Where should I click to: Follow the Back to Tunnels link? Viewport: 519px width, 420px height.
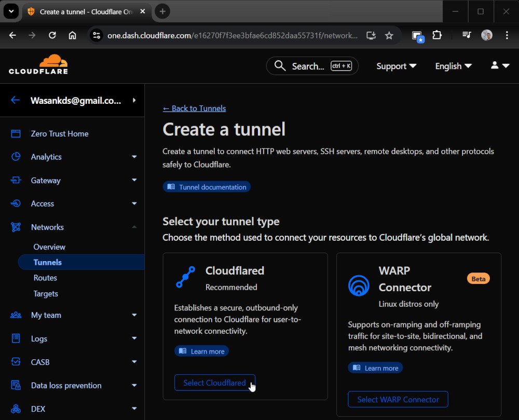click(x=194, y=108)
